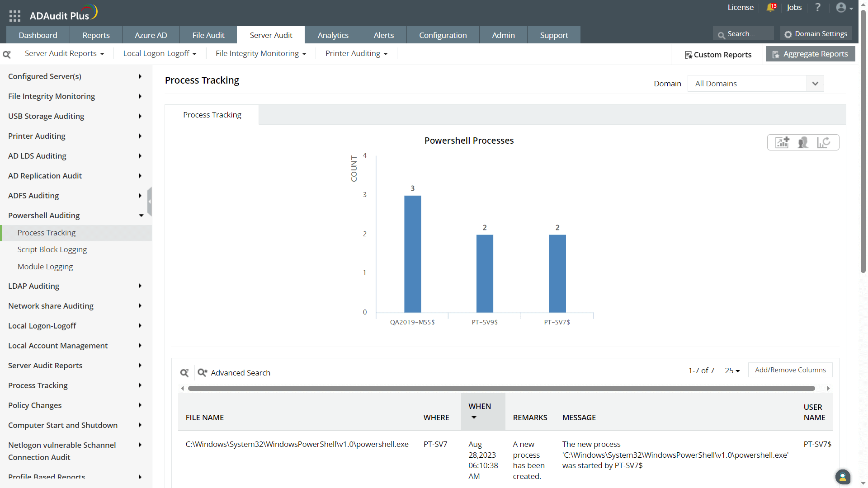868x488 pixels.
Task: Click the user profile avatar icon
Action: pos(841,8)
